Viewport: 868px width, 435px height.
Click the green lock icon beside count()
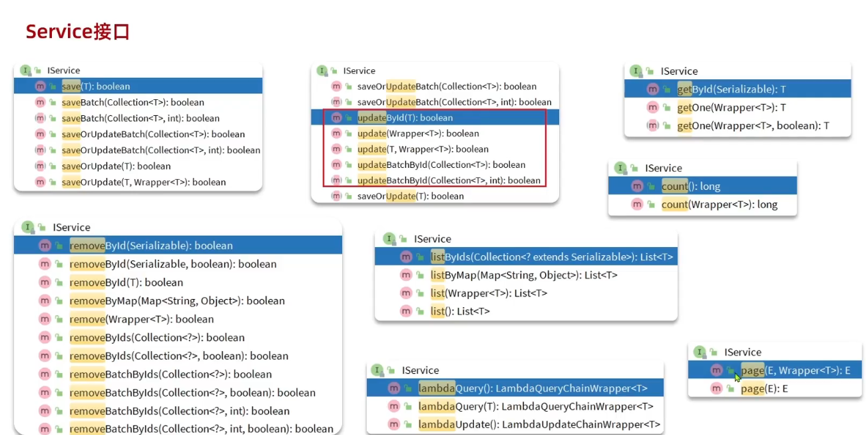[x=651, y=187]
